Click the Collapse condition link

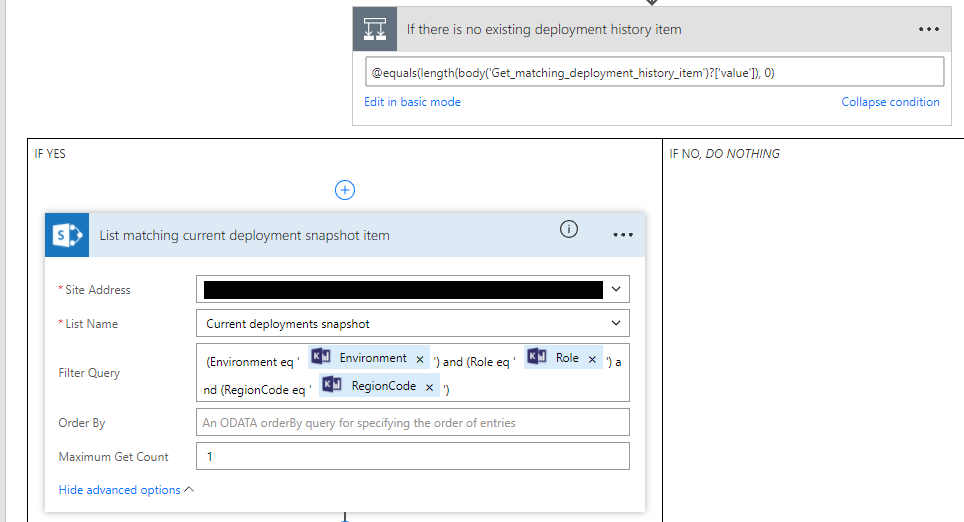(x=890, y=102)
